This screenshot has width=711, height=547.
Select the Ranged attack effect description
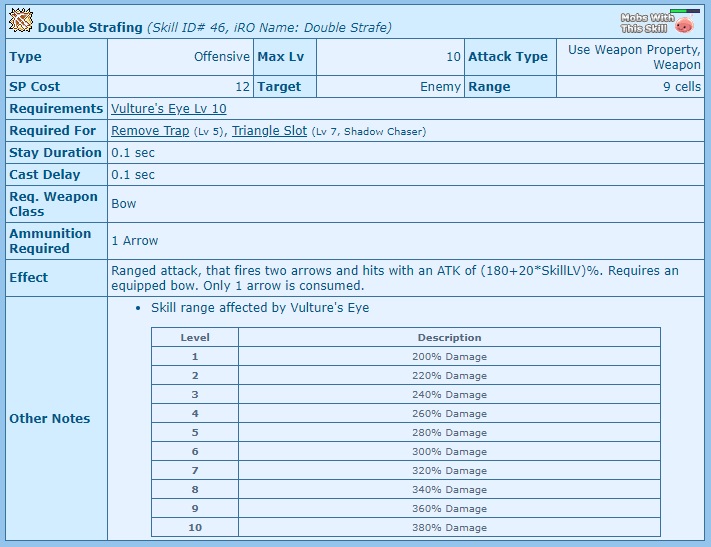point(395,278)
